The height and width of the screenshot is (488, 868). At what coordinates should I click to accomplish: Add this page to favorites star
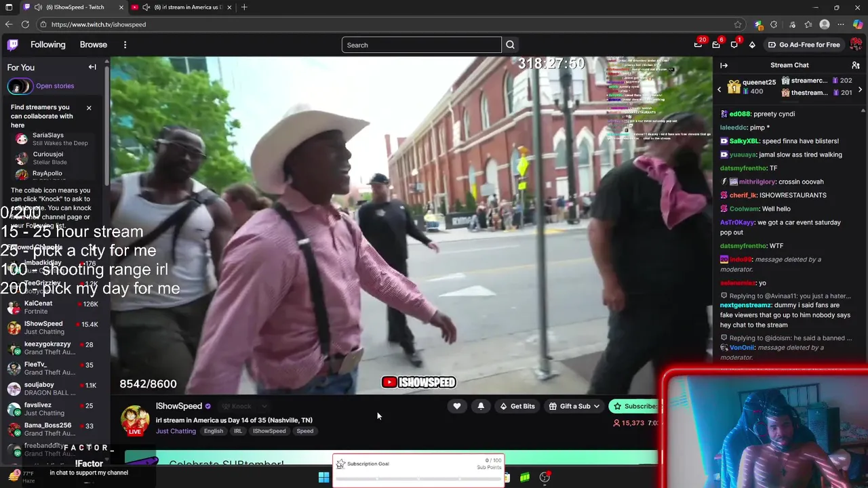point(738,24)
